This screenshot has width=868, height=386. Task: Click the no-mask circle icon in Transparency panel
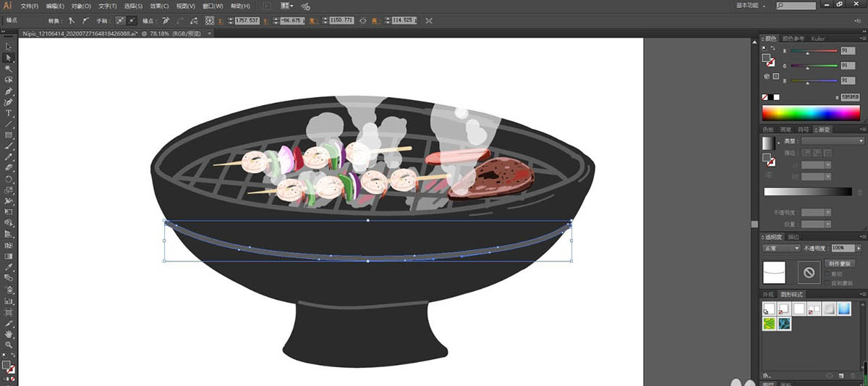coord(809,272)
